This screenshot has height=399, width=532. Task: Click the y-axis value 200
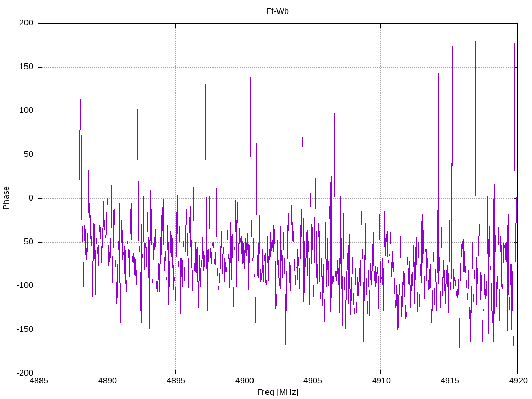coord(26,23)
